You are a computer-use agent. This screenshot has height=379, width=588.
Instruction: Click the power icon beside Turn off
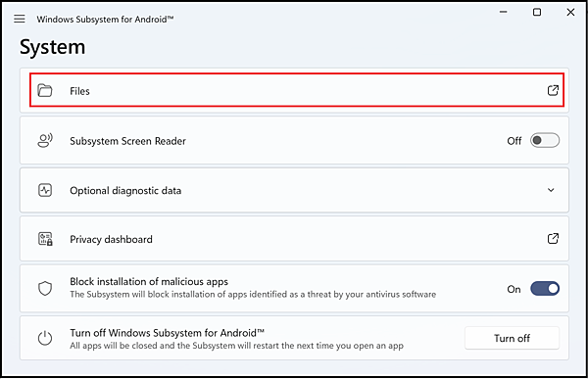[x=45, y=338]
